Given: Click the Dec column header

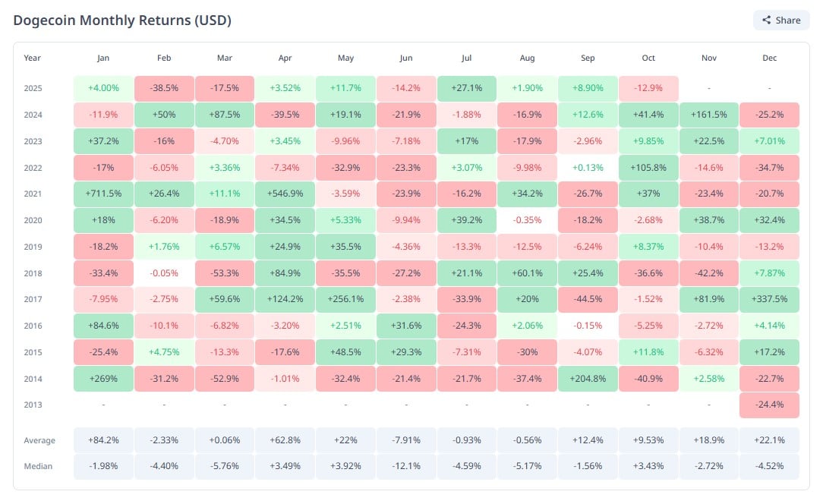Looking at the screenshot, I should click(769, 58).
